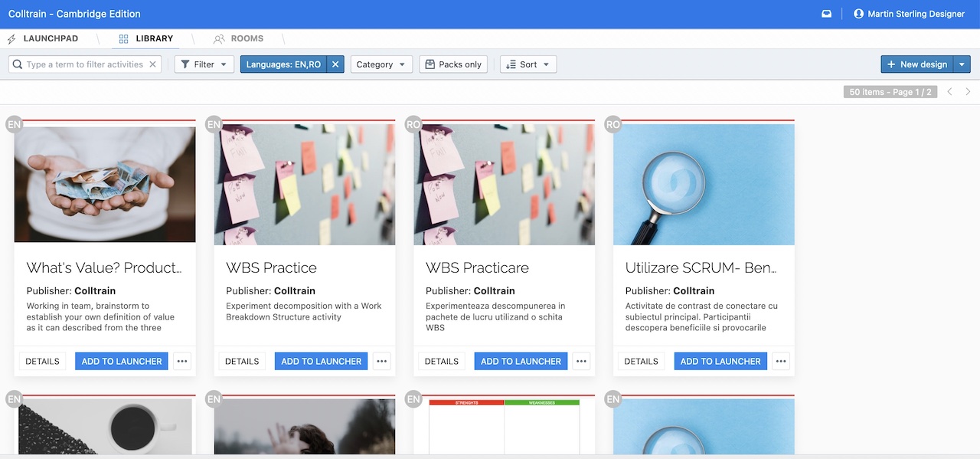Open the Martin Sterling Designer user menu
The height and width of the screenshot is (459, 980).
(909, 14)
